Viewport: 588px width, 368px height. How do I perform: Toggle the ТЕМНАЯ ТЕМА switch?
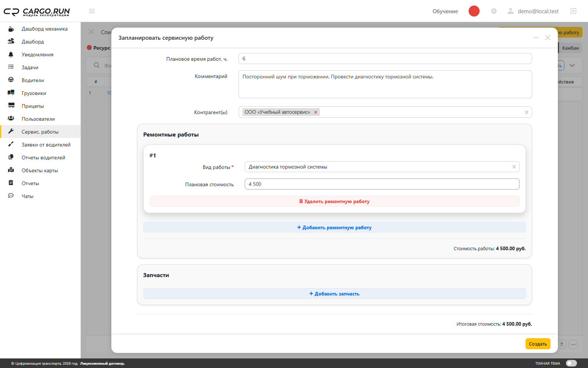(571, 363)
